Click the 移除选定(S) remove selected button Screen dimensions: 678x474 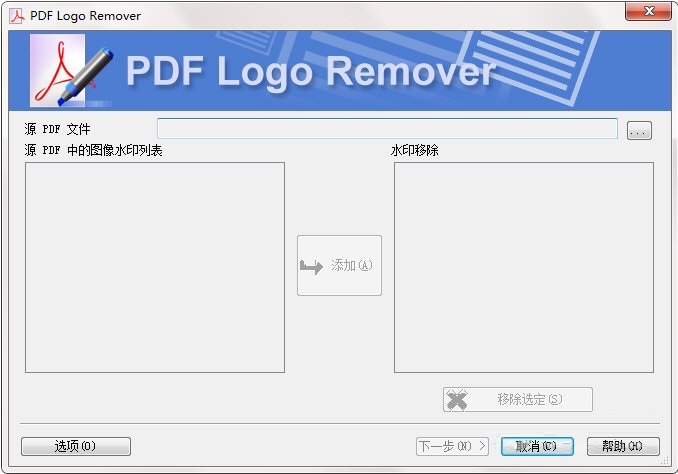click(518, 399)
